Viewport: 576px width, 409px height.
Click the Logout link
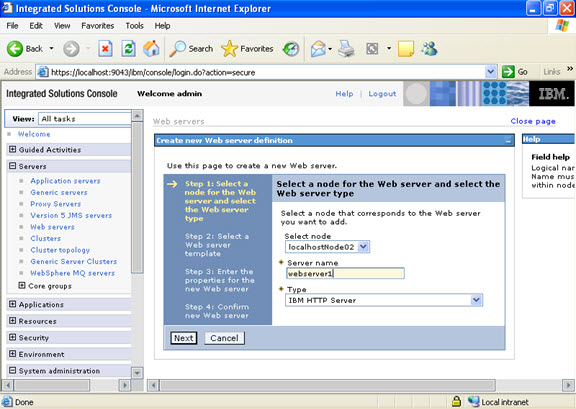(382, 94)
